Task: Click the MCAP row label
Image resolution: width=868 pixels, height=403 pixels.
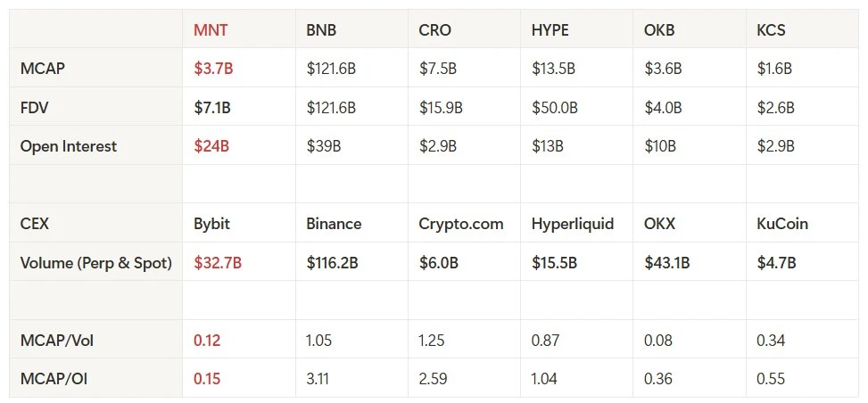Action: [x=42, y=69]
